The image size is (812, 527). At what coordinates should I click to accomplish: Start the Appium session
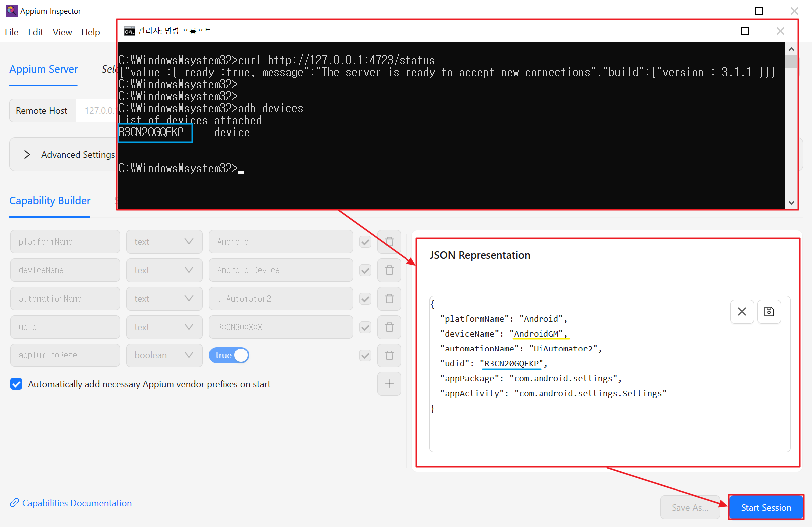pos(766,508)
